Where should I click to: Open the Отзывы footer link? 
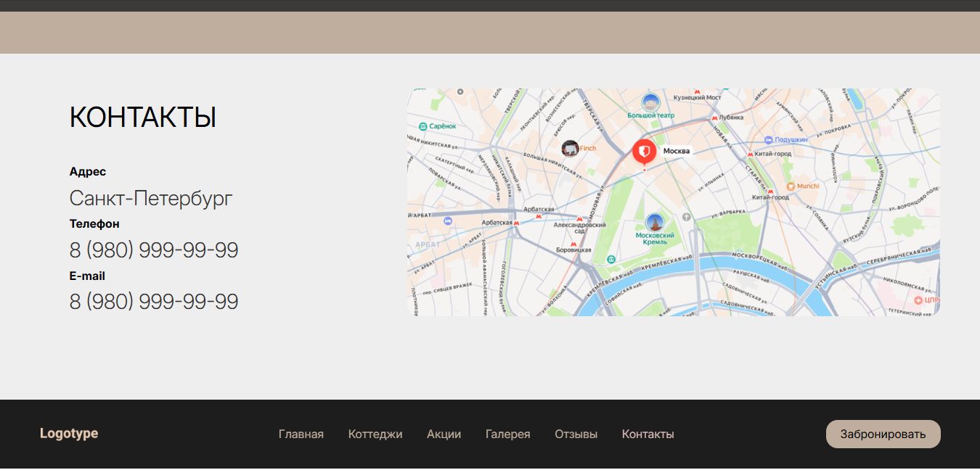click(x=576, y=434)
